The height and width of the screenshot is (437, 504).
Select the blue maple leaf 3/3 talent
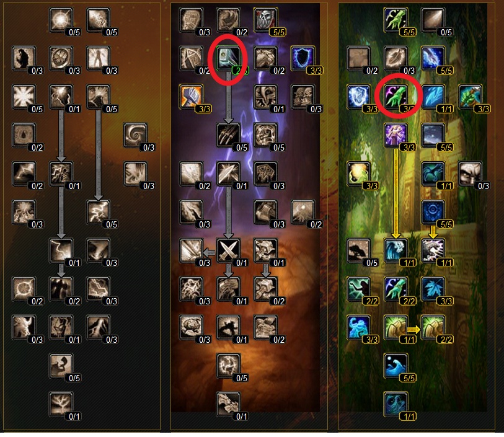pyautogui.click(x=433, y=289)
